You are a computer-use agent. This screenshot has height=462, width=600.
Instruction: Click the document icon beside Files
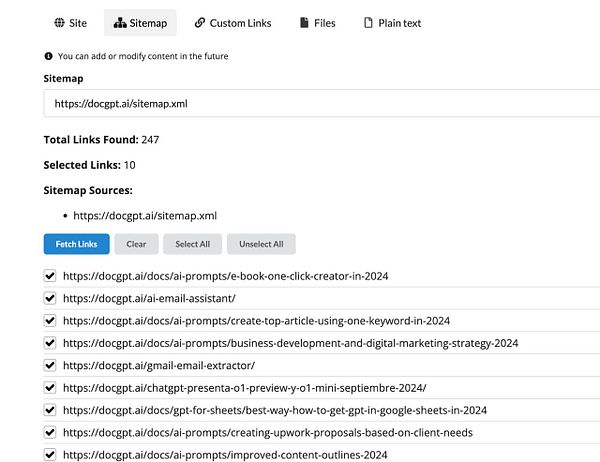coord(304,23)
